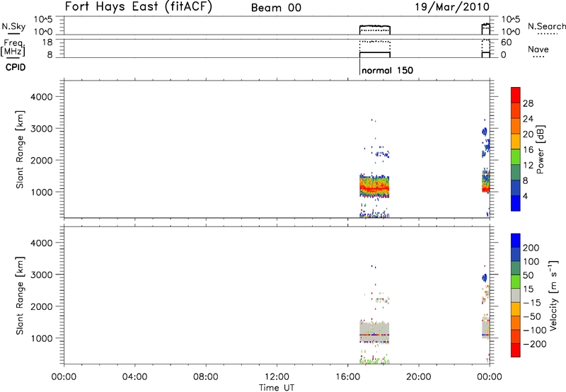This screenshot has height=392, width=566.
Task: Click the 'Velocity [m s-1]' colorbar label
Action: click(554, 295)
